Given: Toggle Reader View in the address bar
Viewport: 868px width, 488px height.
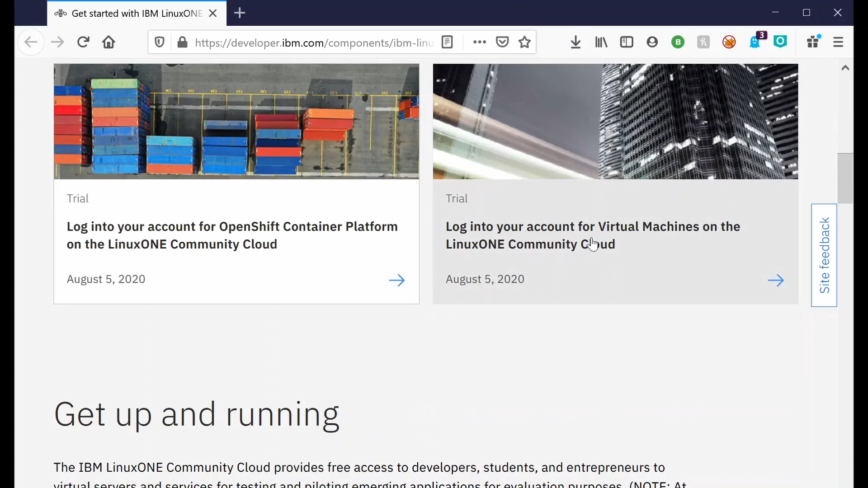Looking at the screenshot, I should coord(447,42).
